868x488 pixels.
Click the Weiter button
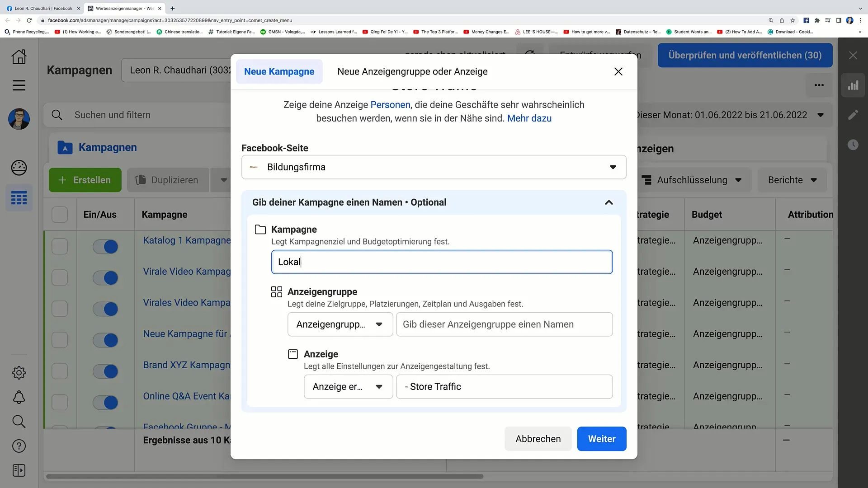(x=601, y=439)
